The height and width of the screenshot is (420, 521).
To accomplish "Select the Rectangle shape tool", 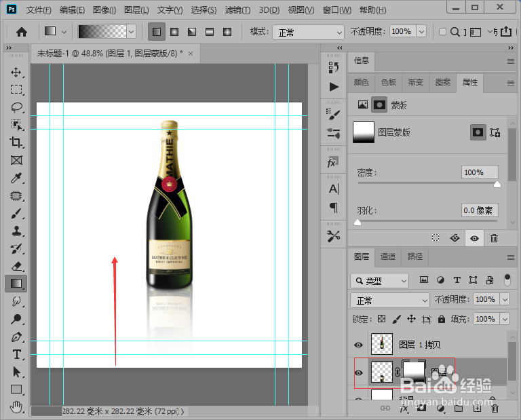I will [x=16, y=389].
